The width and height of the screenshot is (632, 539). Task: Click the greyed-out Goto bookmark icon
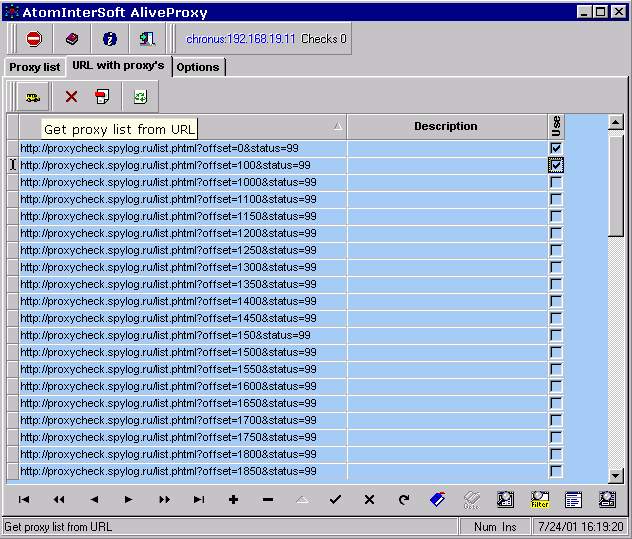click(472, 500)
